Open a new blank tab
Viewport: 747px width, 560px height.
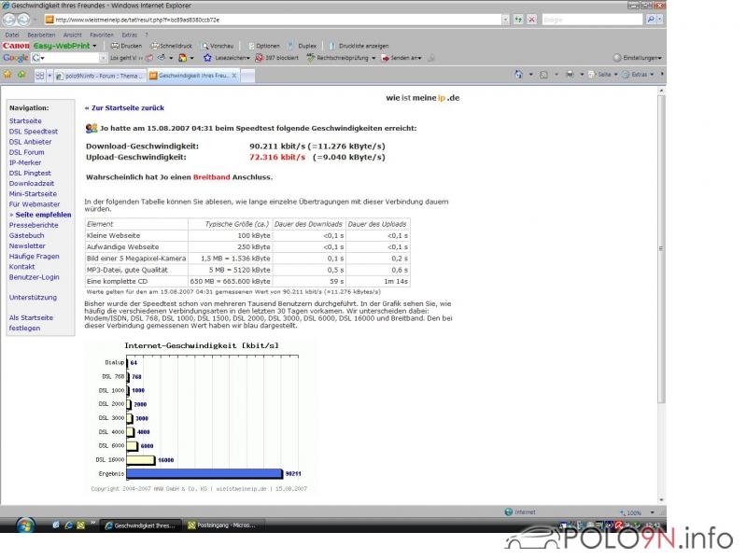[x=247, y=76]
